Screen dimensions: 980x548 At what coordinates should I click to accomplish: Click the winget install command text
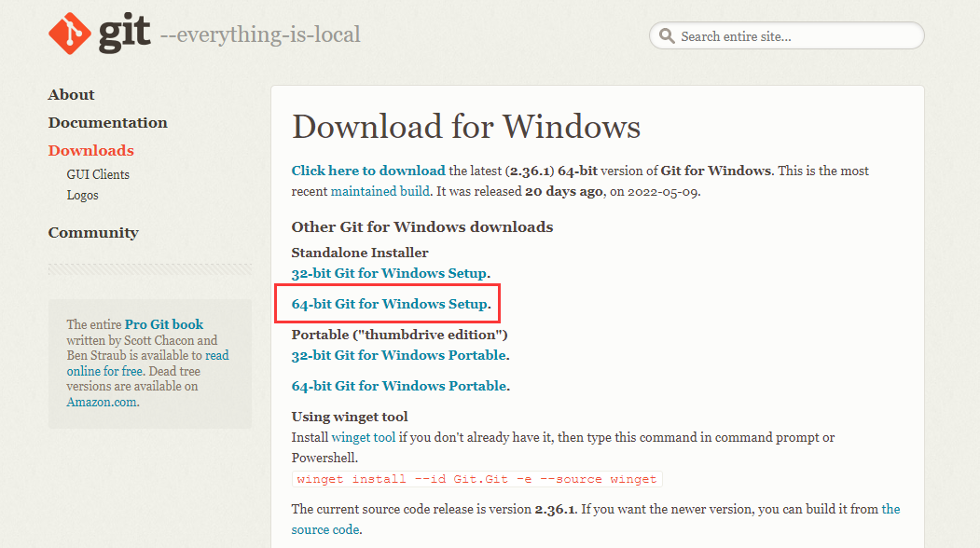pos(476,479)
